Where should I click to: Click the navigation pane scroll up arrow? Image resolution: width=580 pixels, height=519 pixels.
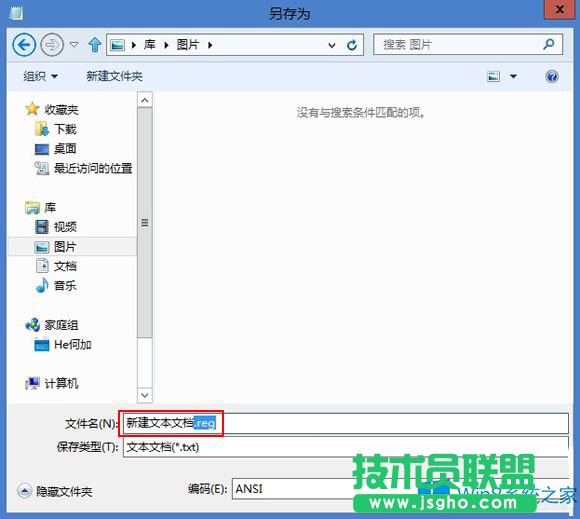coord(145,100)
